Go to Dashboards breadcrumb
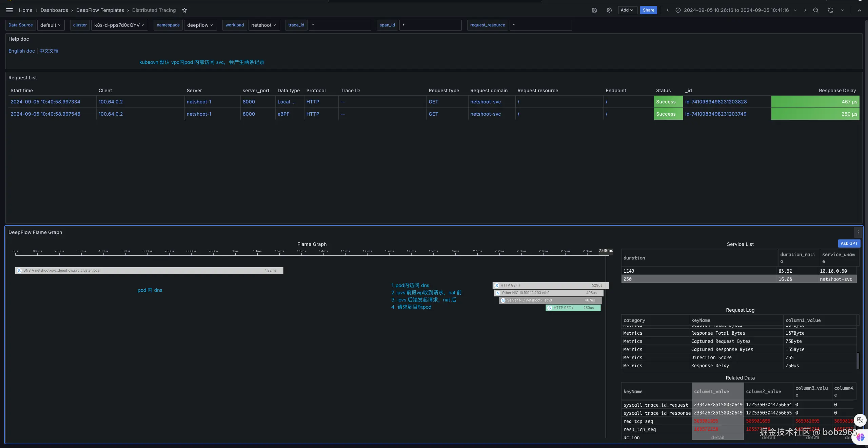The height and width of the screenshot is (448, 868). pos(54,10)
